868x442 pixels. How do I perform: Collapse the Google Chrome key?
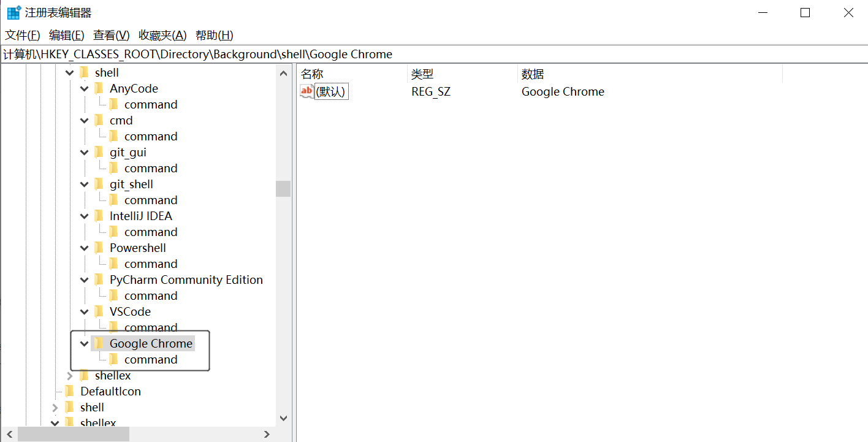pyautogui.click(x=84, y=344)
